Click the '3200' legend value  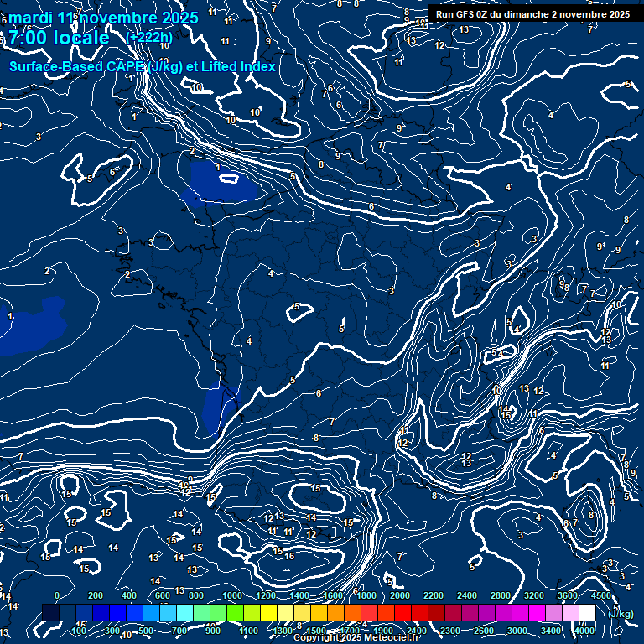coord(534,595)
